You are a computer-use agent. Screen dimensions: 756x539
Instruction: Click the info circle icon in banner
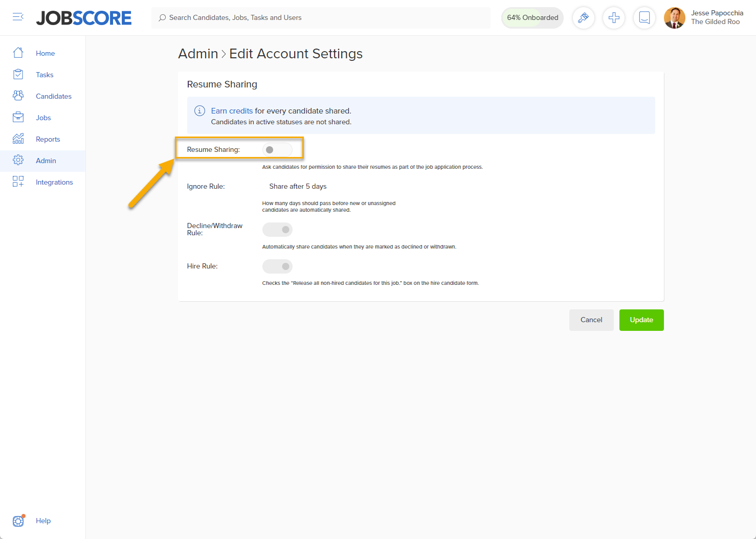pos(199,111)
